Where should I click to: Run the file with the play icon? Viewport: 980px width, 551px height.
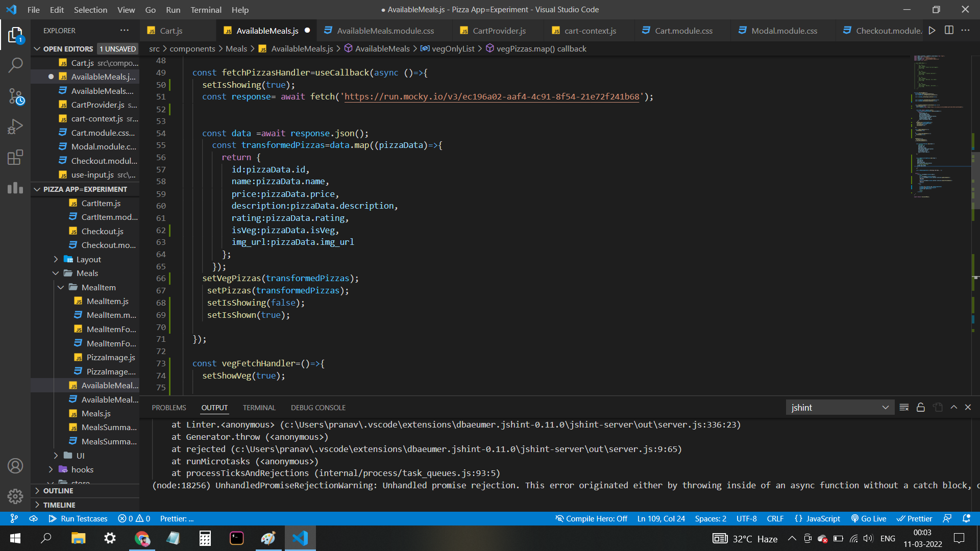pyautogui.click(x=932, y=31)
